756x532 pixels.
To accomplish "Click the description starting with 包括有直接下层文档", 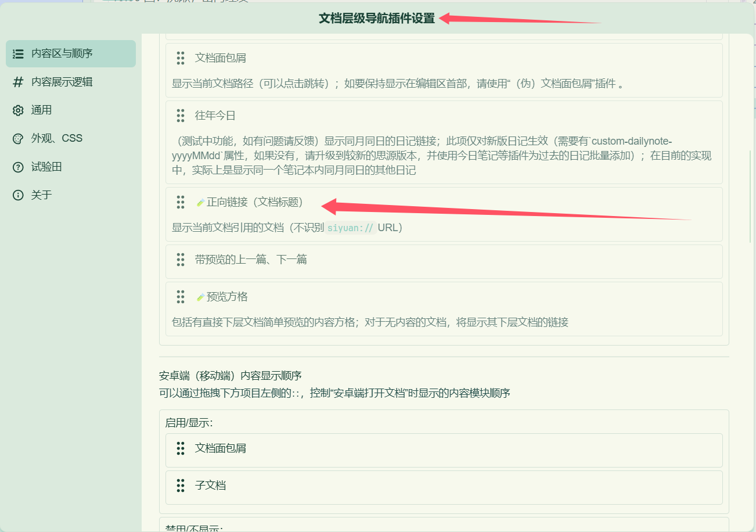I will point(370,322).
